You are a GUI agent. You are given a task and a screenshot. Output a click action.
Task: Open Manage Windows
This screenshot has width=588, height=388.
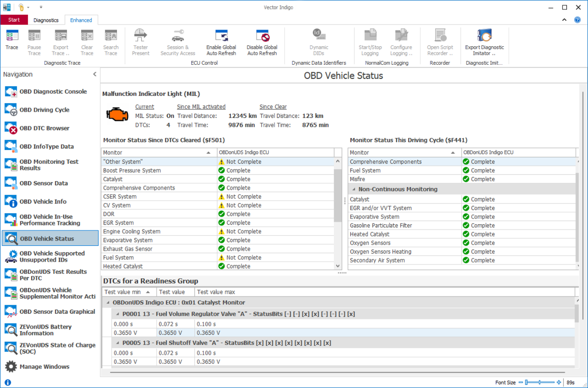(x=50, y=367)
